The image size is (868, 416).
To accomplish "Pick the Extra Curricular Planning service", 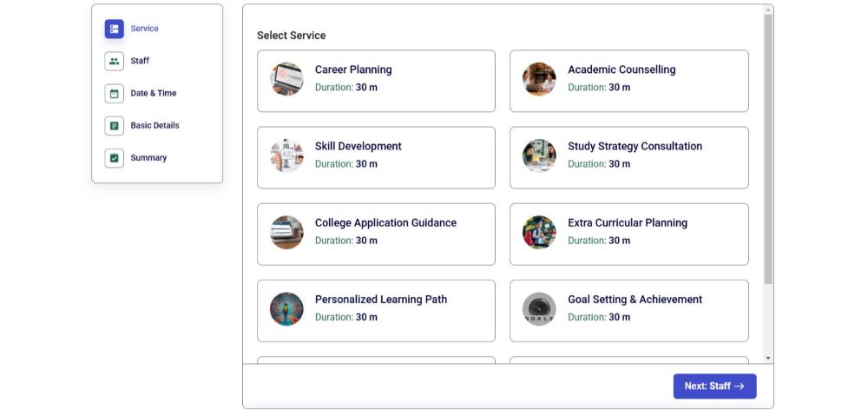I will pos(628,234).
